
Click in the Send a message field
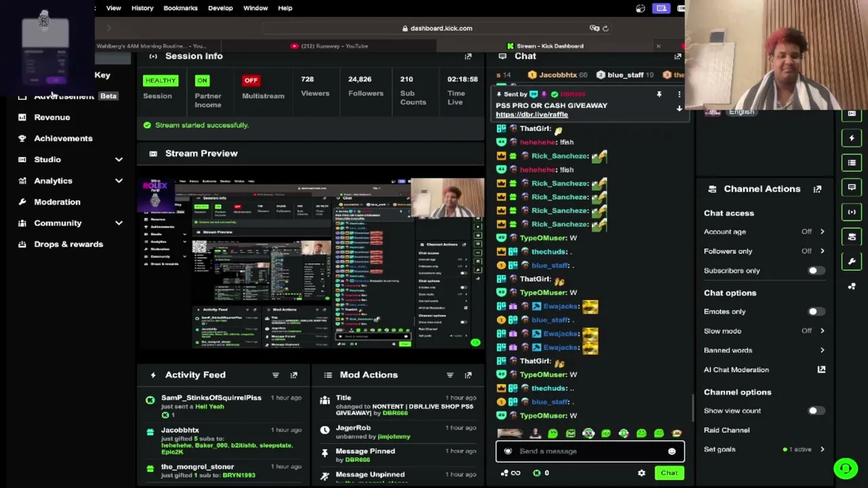(590, 451)
